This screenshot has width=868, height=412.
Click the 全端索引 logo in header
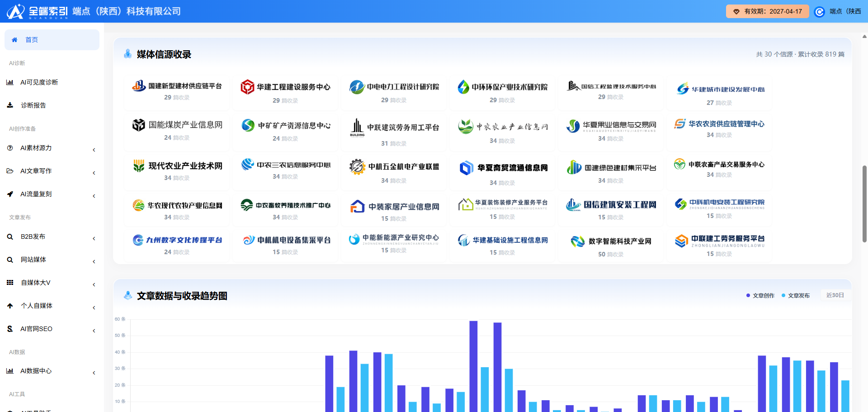pos(38,11)
